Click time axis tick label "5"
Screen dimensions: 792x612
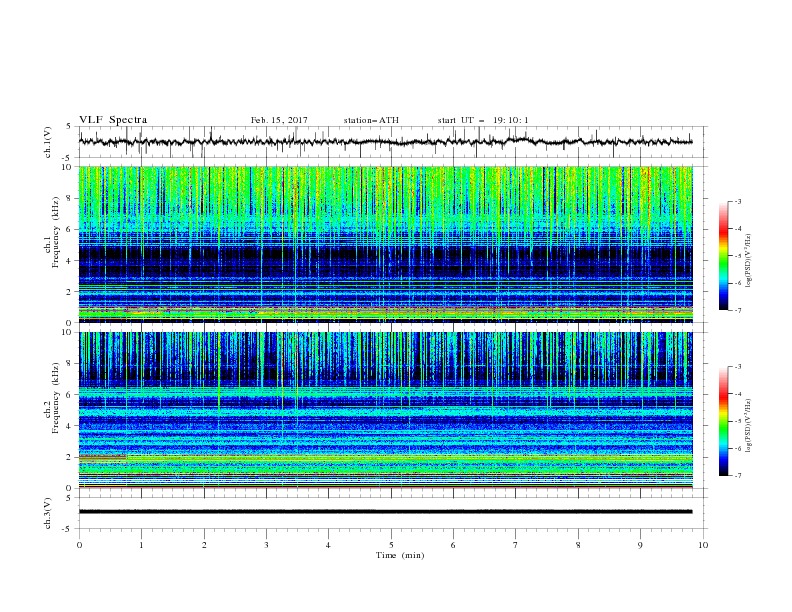[x=391, y=545]
